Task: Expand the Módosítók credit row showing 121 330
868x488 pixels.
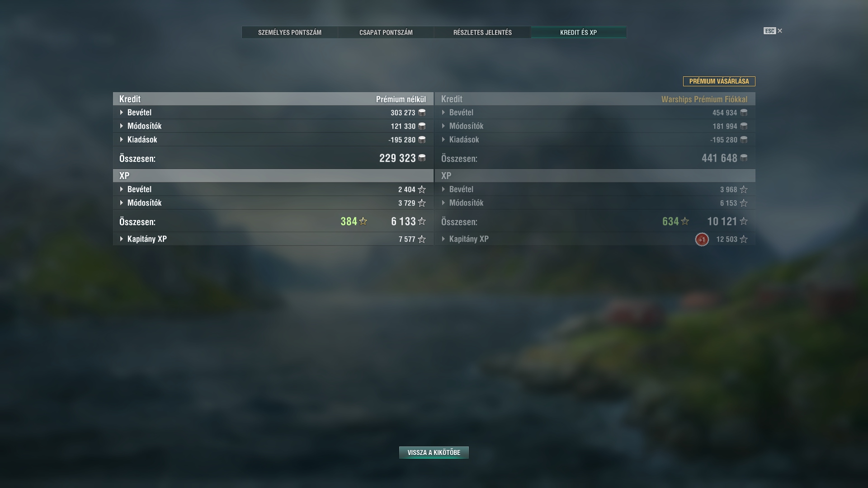Action: (273, 126)
